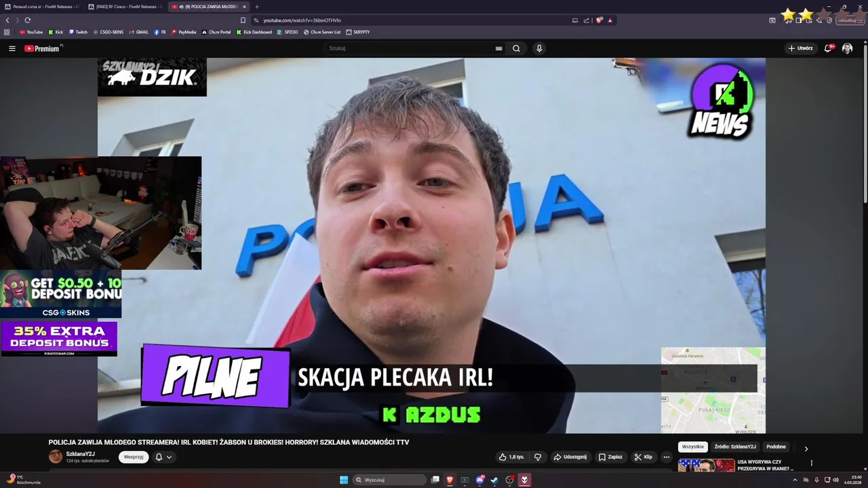Viewport: 868px width, 488px height.
Task: Click the video player to pause
Action: [x=431, y=245]
